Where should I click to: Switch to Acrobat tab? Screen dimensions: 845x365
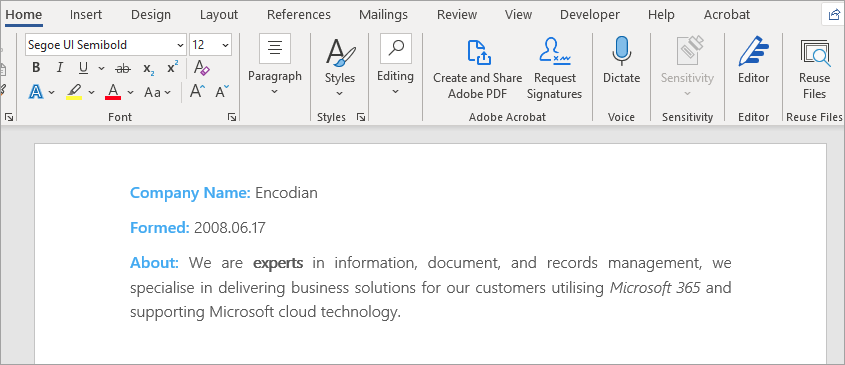point(727,15)
